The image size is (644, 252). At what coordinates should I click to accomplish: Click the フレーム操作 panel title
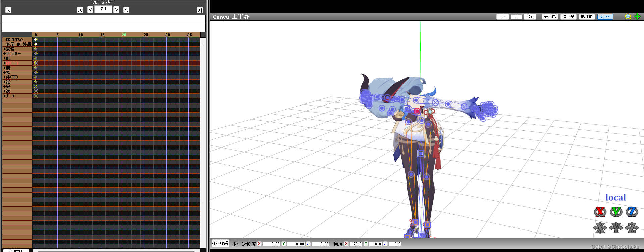103,2
